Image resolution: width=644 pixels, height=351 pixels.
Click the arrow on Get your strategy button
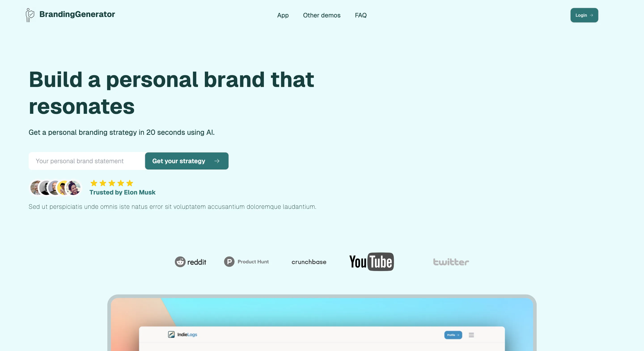pos(217,161)
